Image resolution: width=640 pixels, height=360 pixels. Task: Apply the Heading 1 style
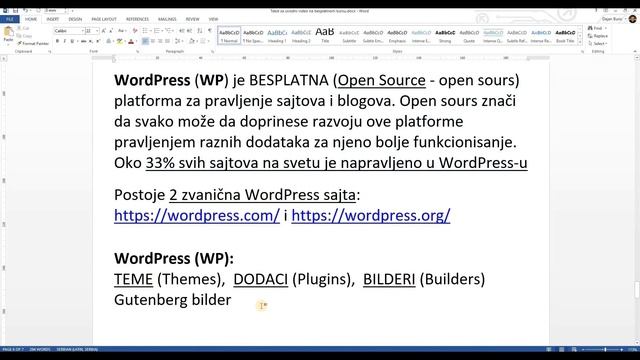coord(277,36)
